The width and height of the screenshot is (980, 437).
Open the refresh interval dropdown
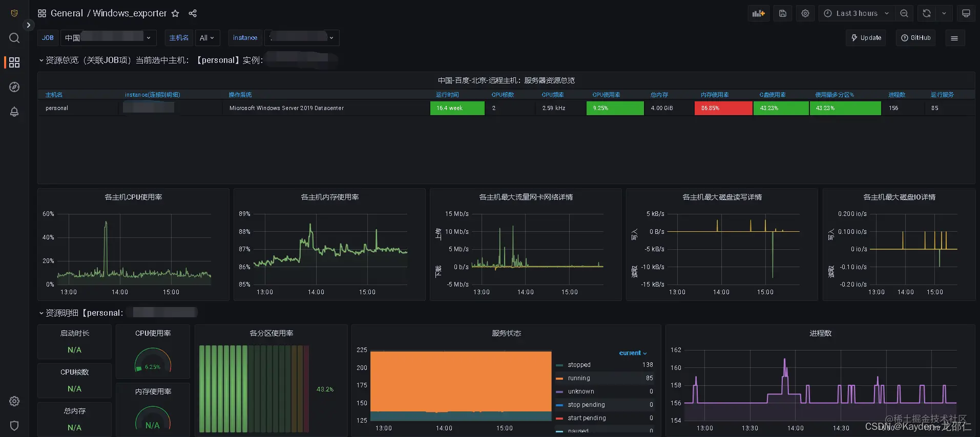[944, 13]
